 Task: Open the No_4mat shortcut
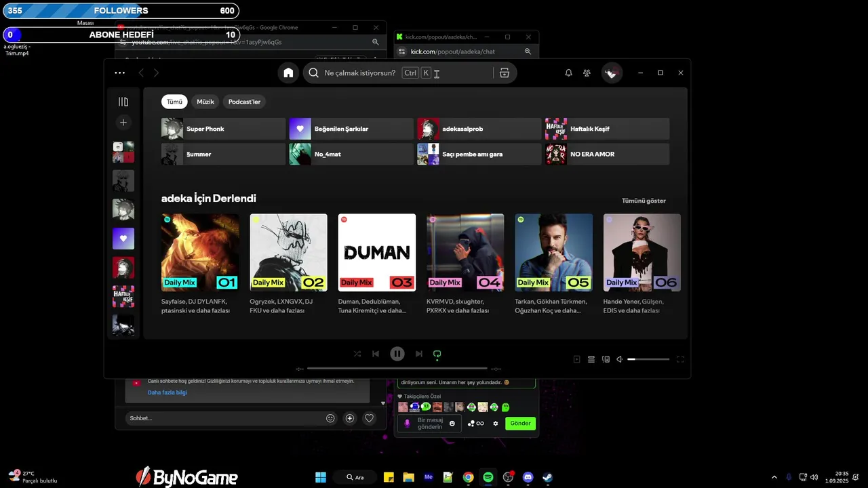351,154
